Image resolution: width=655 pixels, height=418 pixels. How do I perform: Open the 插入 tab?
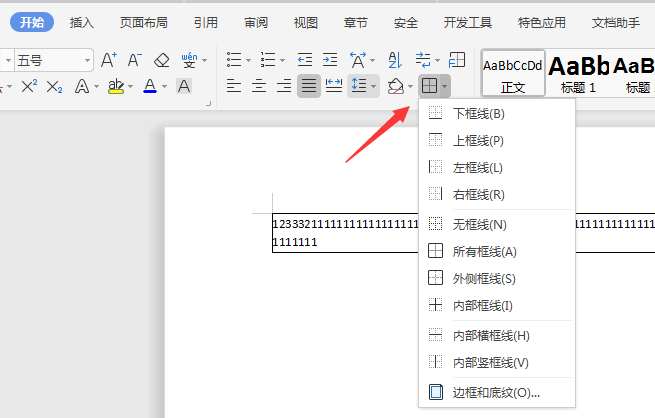tap(81, 23)
